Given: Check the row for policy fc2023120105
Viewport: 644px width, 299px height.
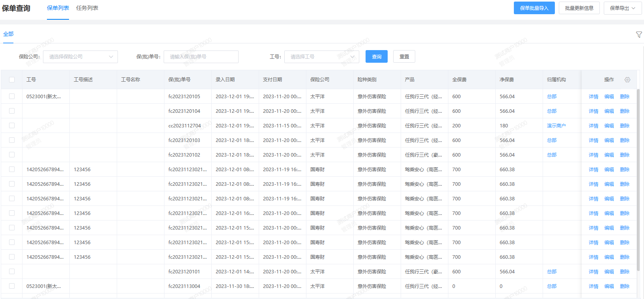Looking at the screenshot, I should [x=12, y=96].
